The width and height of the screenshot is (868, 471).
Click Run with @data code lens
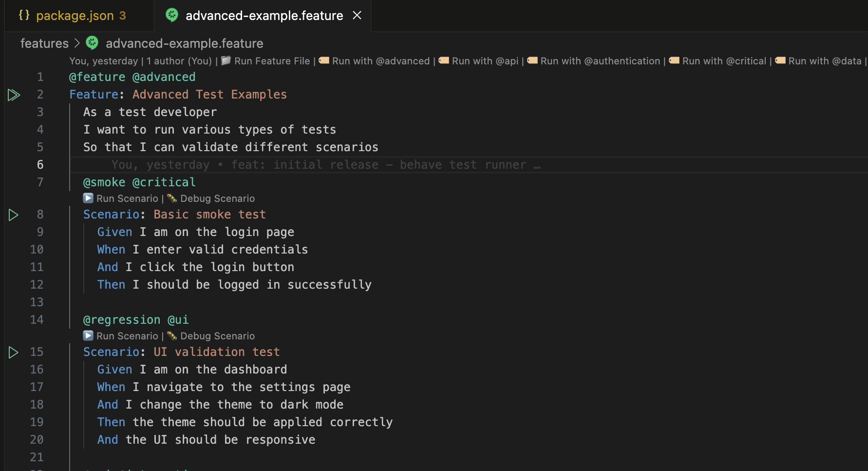coord(825,61)
